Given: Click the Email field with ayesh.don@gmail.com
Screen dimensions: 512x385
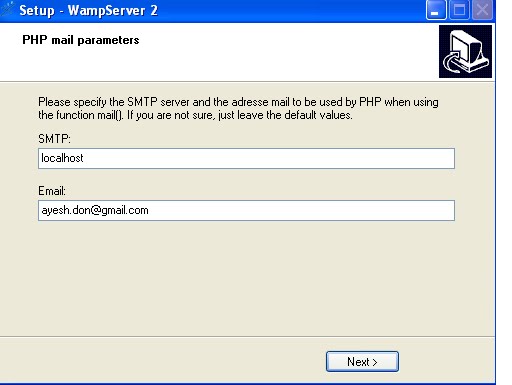Looking at the screenshot, I should pos(246,210).
